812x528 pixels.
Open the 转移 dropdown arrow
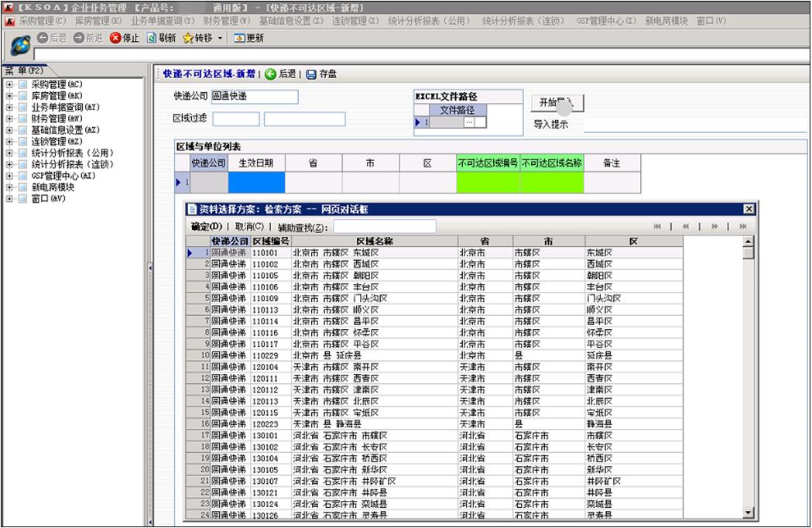[220, 38]
